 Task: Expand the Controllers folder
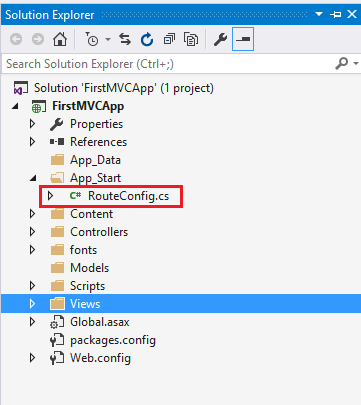click(x=32, y=232)
